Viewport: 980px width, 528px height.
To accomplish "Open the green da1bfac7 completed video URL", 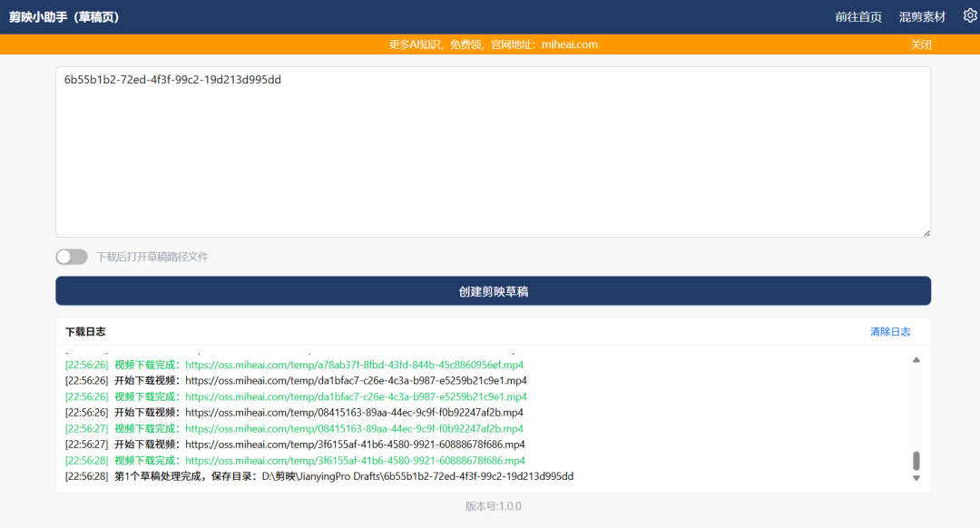I will pyautogui.click(x=356, y=396).
